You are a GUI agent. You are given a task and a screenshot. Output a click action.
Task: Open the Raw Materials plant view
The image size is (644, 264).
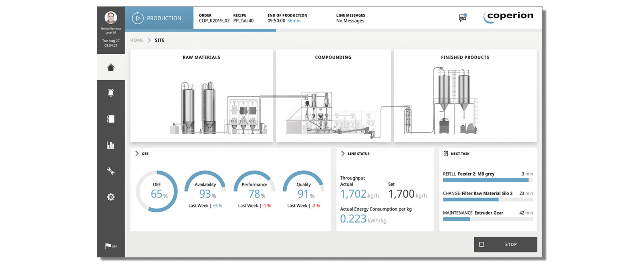point(202,96)
